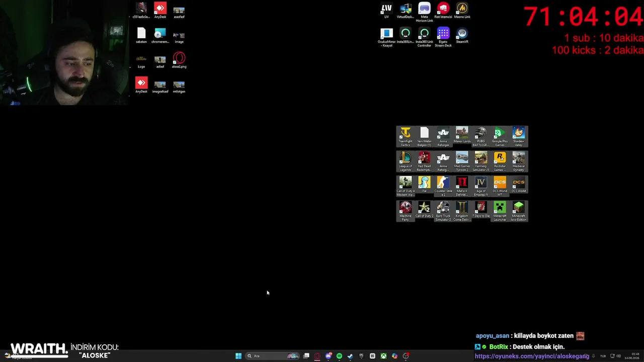Select Arma Reforger icon beside Manor Lords

click(x=443, y=137)
